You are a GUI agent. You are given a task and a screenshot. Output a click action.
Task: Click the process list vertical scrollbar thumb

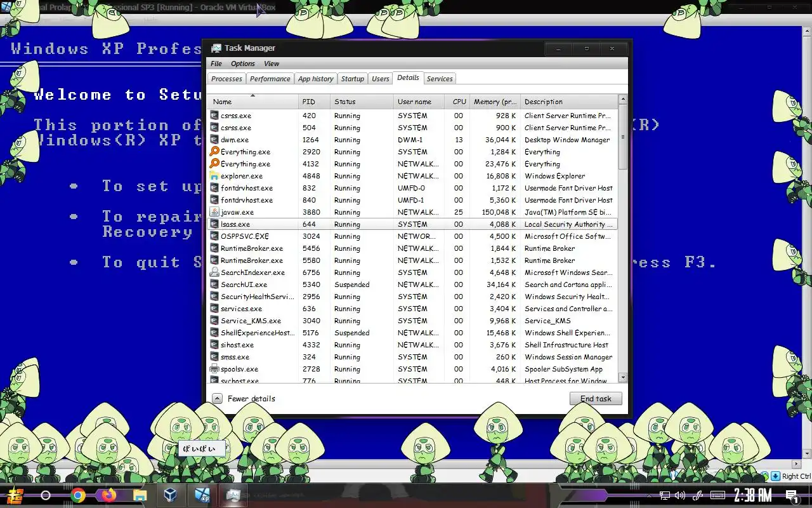622,137
